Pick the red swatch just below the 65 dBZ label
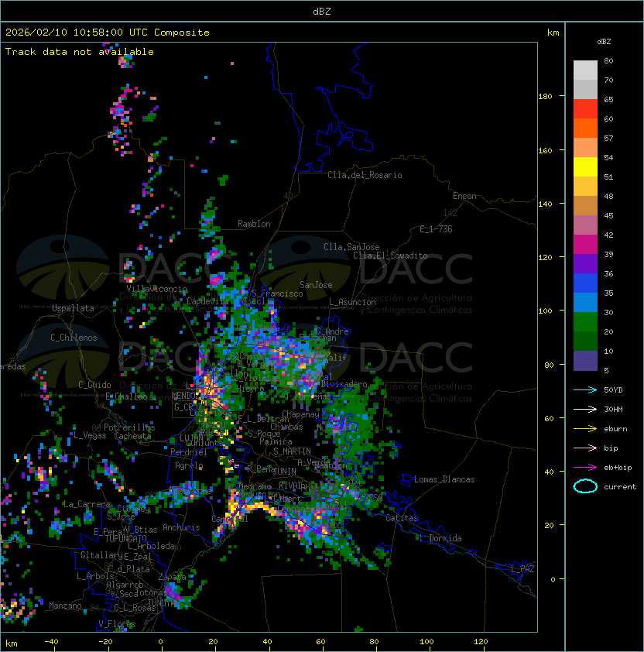644x652 pixels. point(585,109)
